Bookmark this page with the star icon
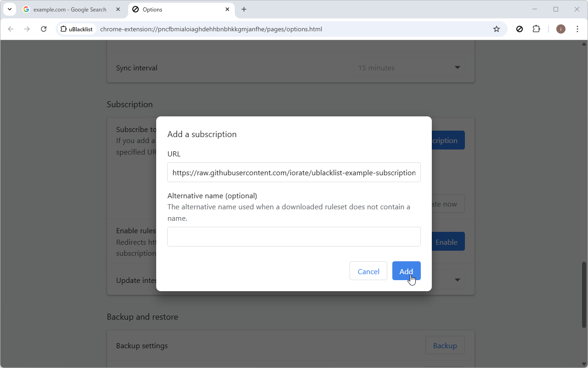 point(497,29)
